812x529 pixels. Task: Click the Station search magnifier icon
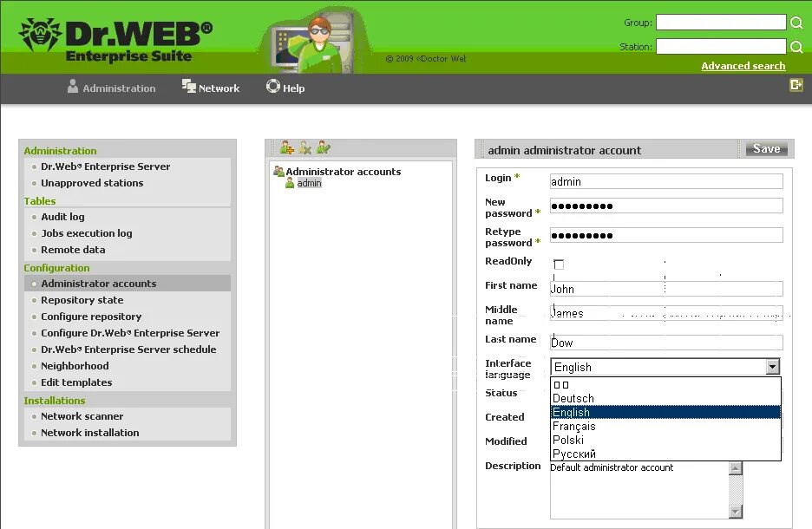[796, 47]
